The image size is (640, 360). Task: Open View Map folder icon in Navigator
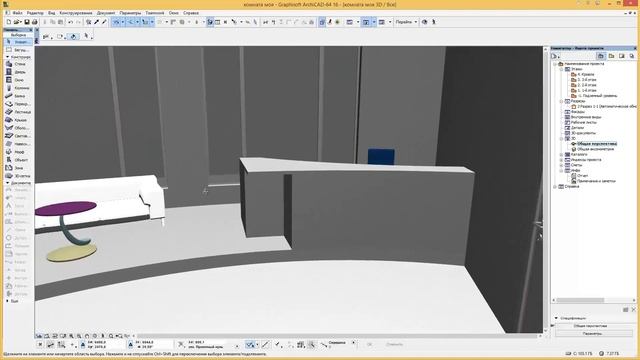tap(611, 56)
